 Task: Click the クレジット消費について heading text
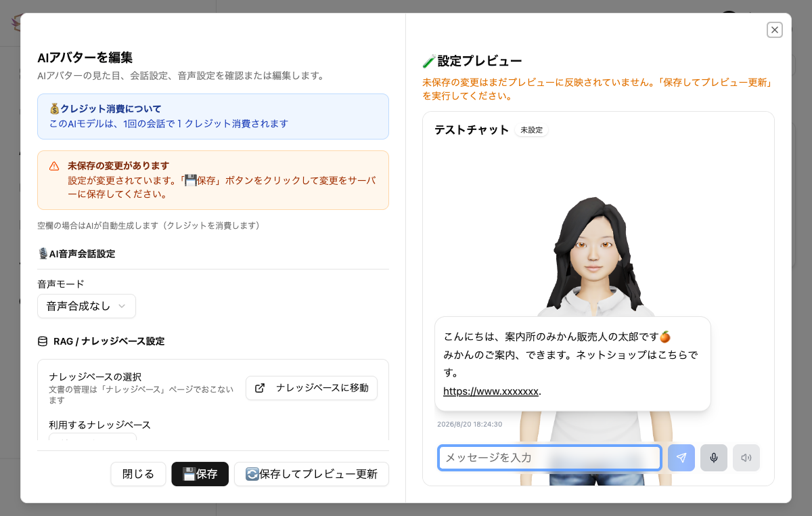click(x=111, y=108)
